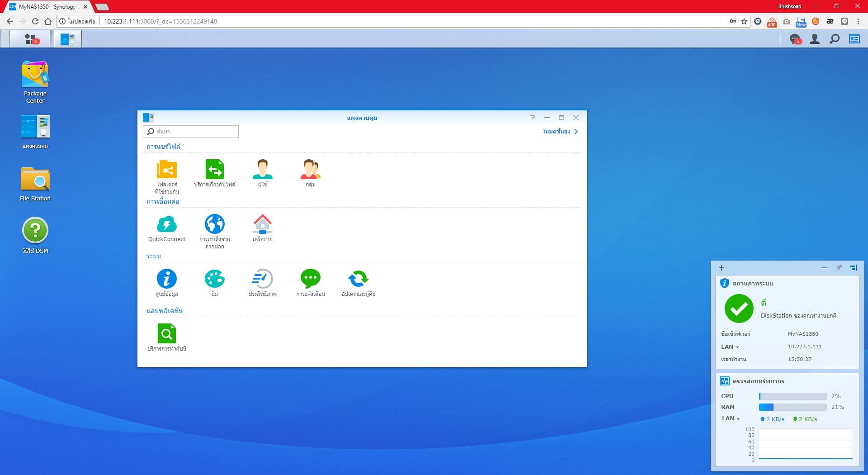Add a widget with plus button
The width and height of the screenshot is (868, 475).
tap(722, 268)
